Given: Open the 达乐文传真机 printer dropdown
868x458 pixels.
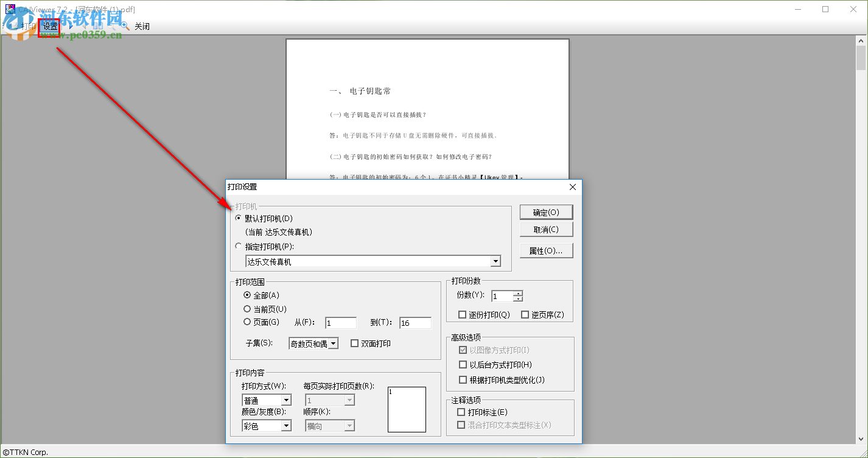Looking at the screenshot, I should (x=495, y=261).
